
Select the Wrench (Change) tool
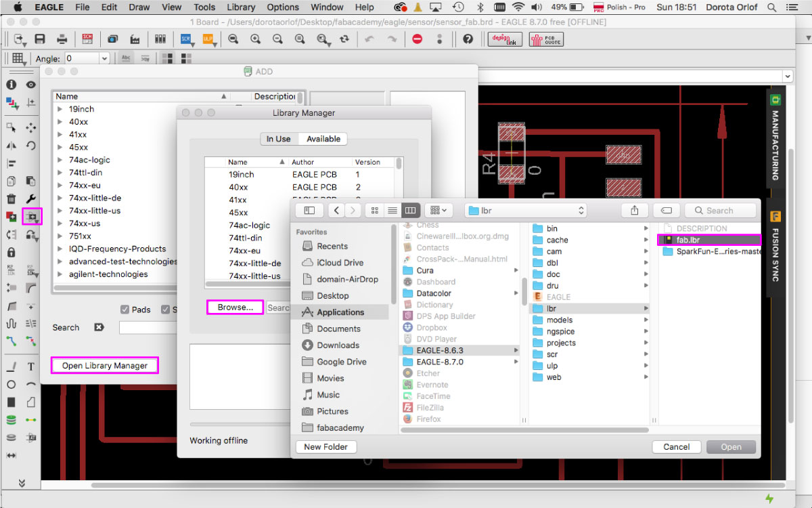31,198
